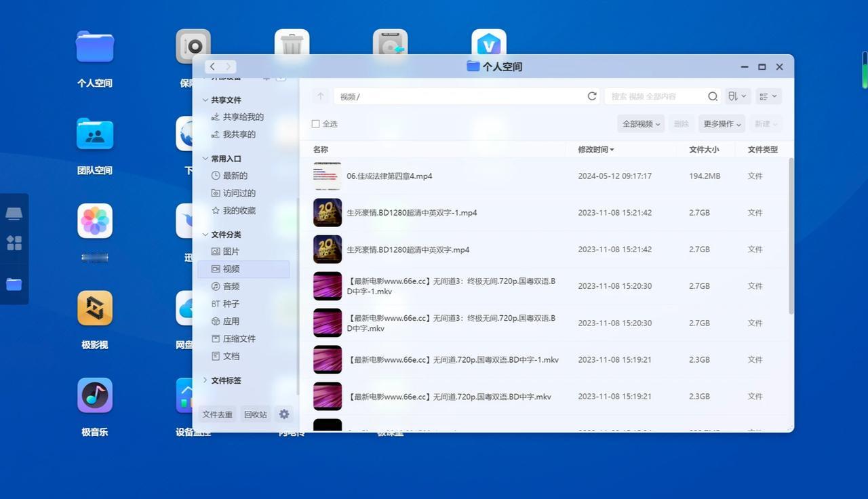Select 06.佳成法律第四章4.mp4 thumbnail

(x=328, y=176)
